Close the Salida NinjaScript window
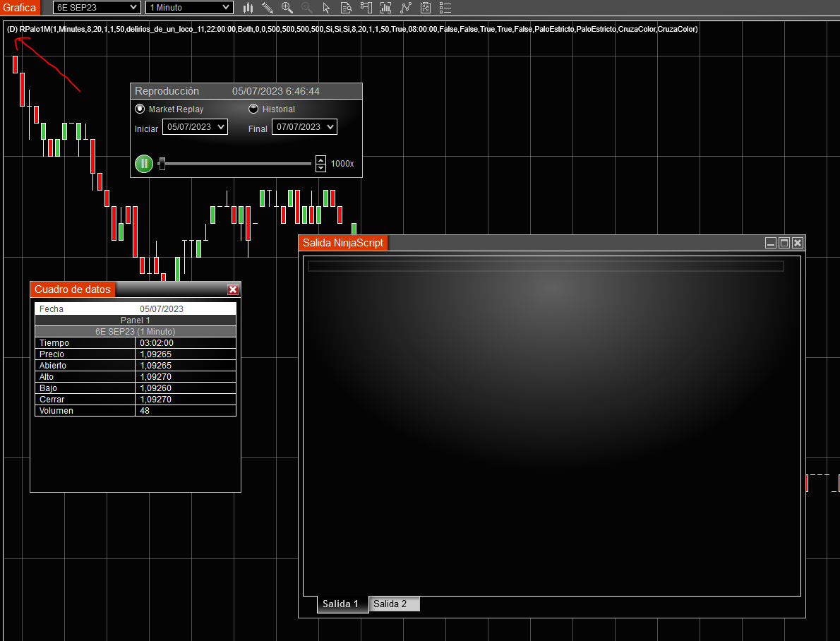Image resolution: width=840 pixels, height=641 pixels. click(798, 243)
